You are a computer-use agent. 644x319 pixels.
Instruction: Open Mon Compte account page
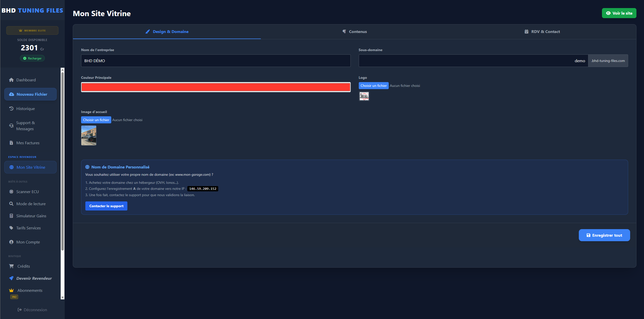pos(28,242)
